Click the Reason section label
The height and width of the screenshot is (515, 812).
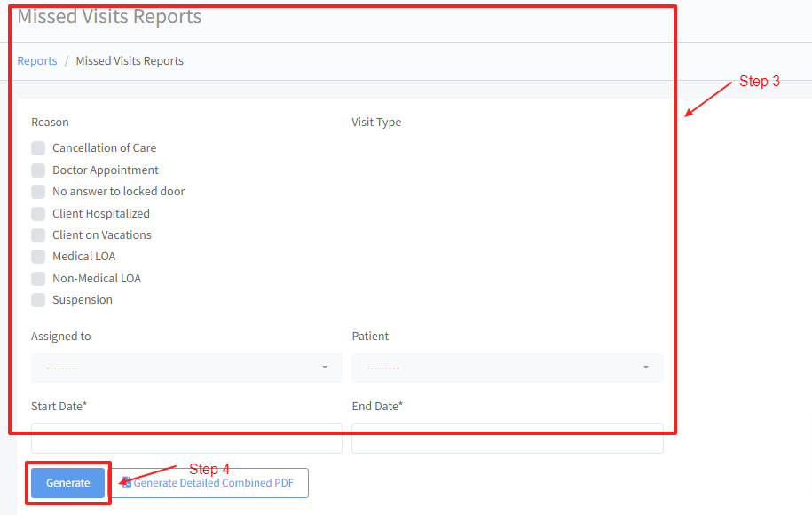(x=50, y=123)
